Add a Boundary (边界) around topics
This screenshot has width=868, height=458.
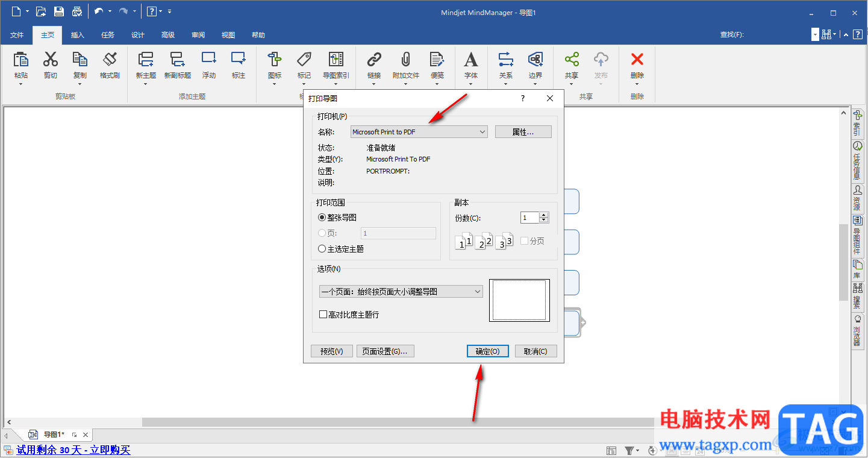[535, 60]
